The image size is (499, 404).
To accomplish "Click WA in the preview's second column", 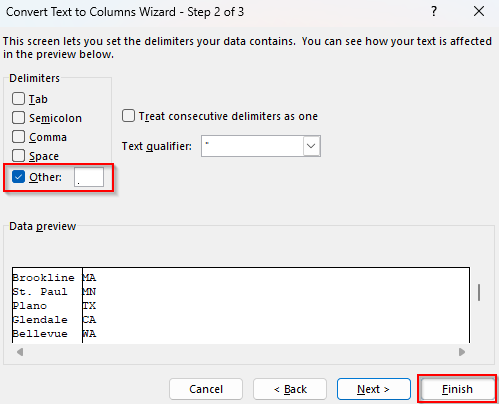I will click(x=89, y=334).
